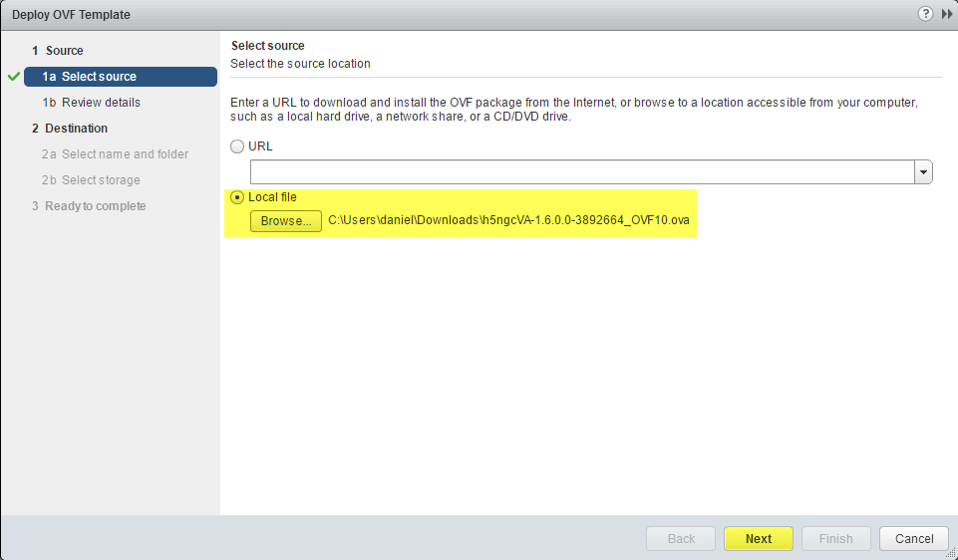The image size is (958, 560).
Task: Go to step 1a Select source
Action: (121, 77)
